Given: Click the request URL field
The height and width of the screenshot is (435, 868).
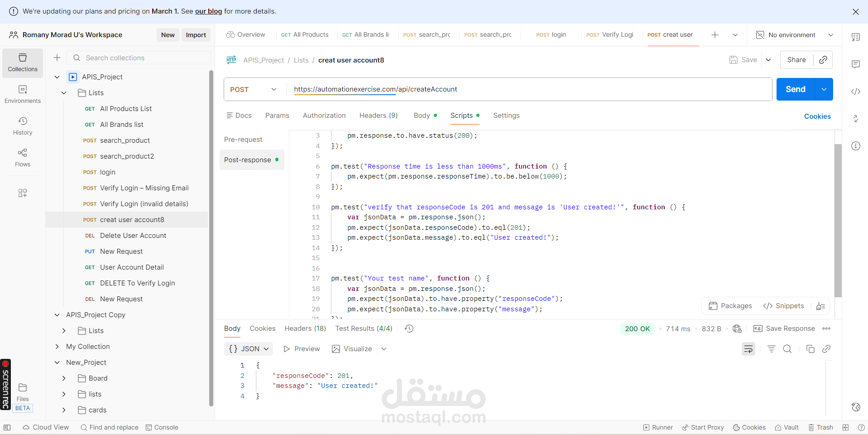Looking at the screenshot, I should [529, 89].
